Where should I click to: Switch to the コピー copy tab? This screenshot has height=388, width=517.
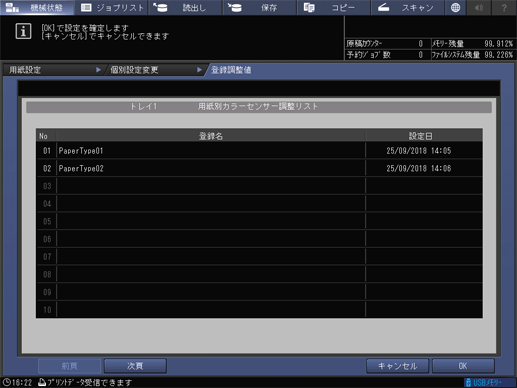point(334,7)
